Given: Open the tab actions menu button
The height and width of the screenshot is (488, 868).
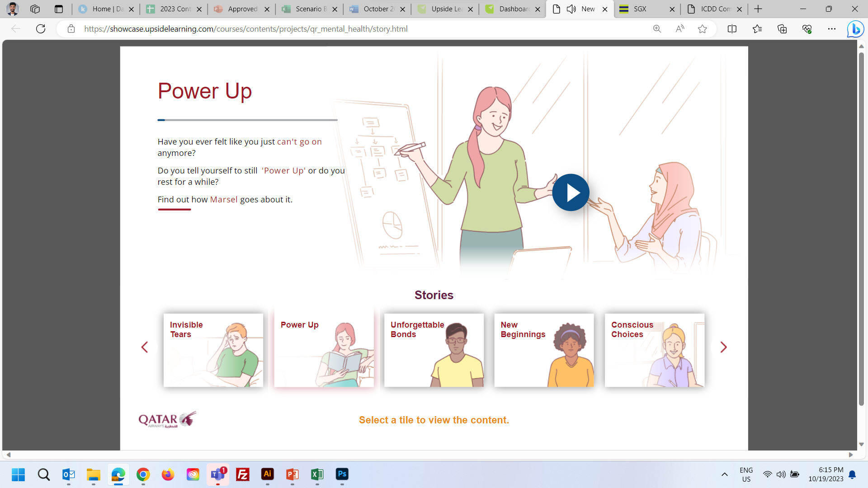Looking at the screenshot, I should 58,9.
